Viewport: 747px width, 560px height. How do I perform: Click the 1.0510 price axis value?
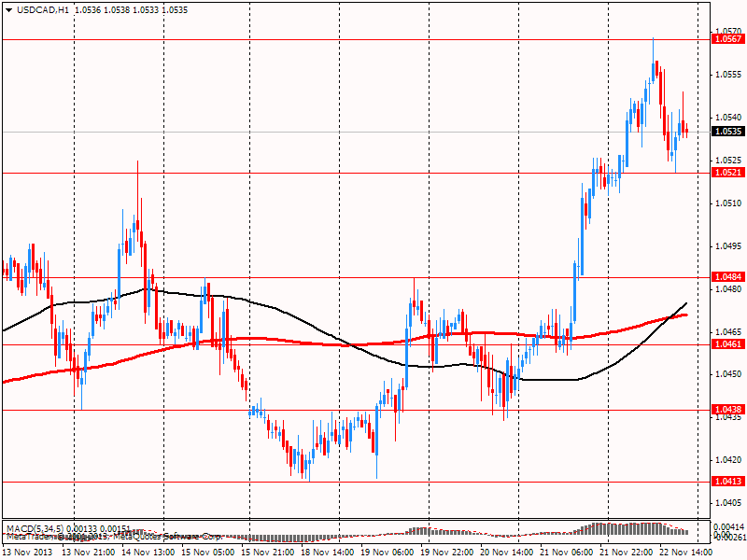(728, 203)
